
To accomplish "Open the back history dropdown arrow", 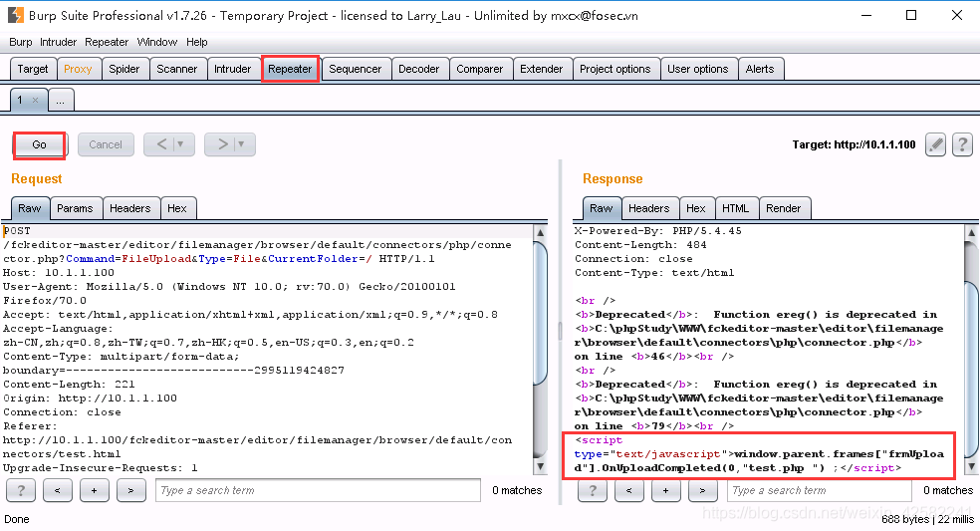I will pyautogui.click(x=181, y=144).
